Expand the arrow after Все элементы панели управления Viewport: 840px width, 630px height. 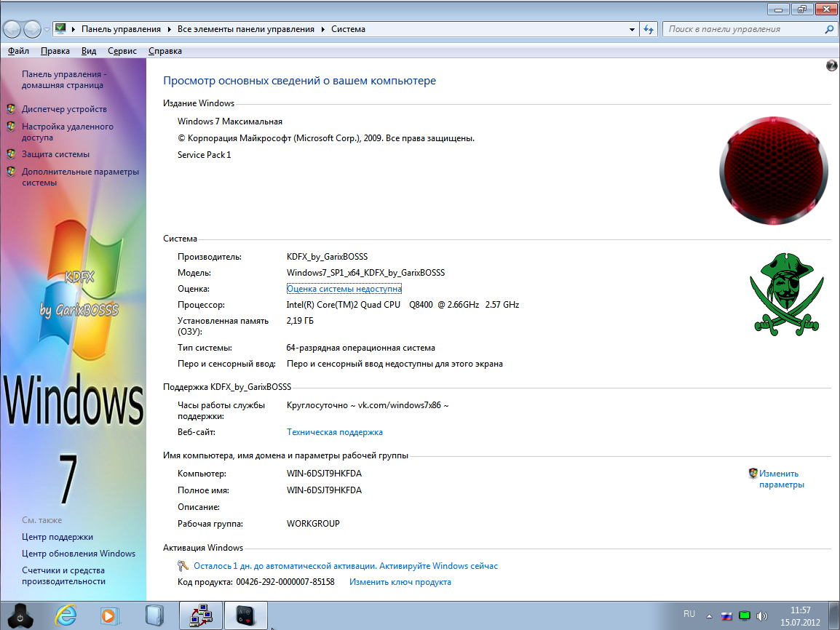pyautogui.click(x=323, y=29)
